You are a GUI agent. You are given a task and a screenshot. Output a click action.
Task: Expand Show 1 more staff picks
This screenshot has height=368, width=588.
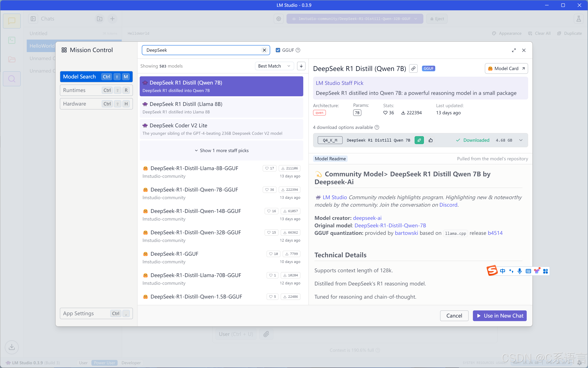click(221, 150)
